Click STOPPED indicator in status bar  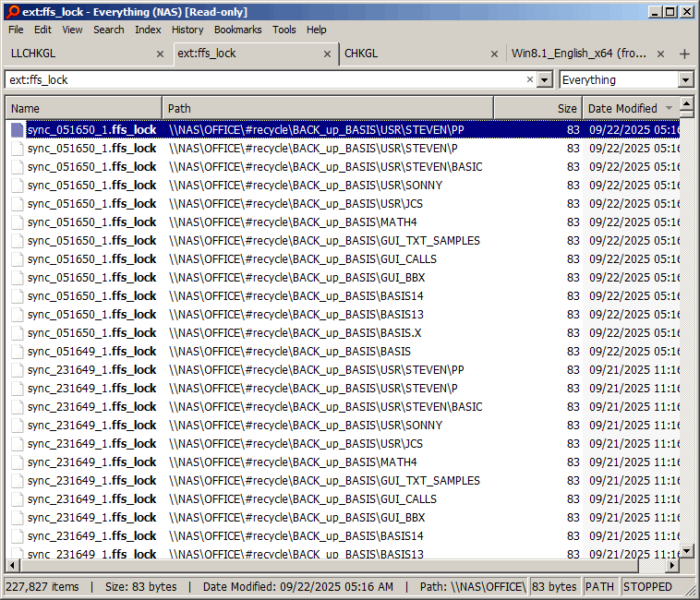pyautogui.click(x=647, y=587)
